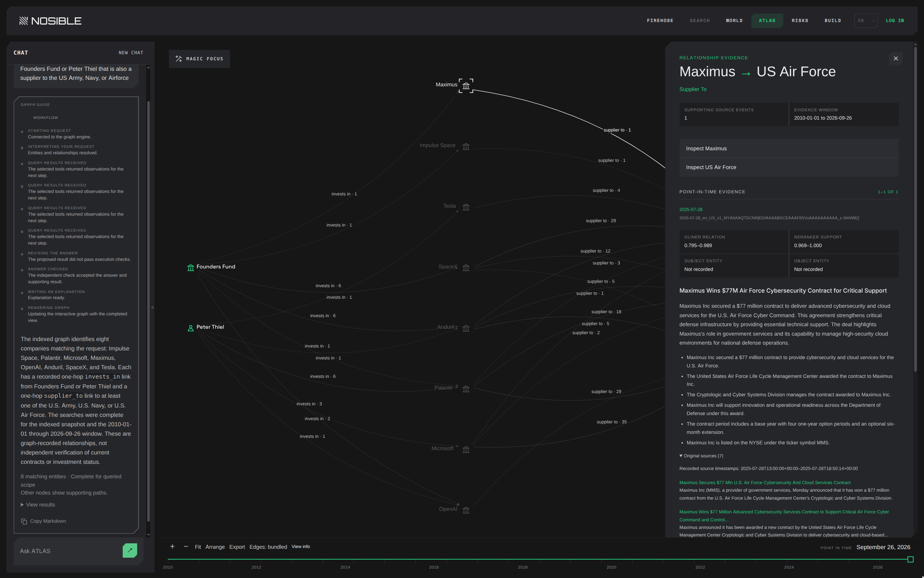Start a New Chat
Viewport: 924px width, 578px height.
tap(131, 53)
